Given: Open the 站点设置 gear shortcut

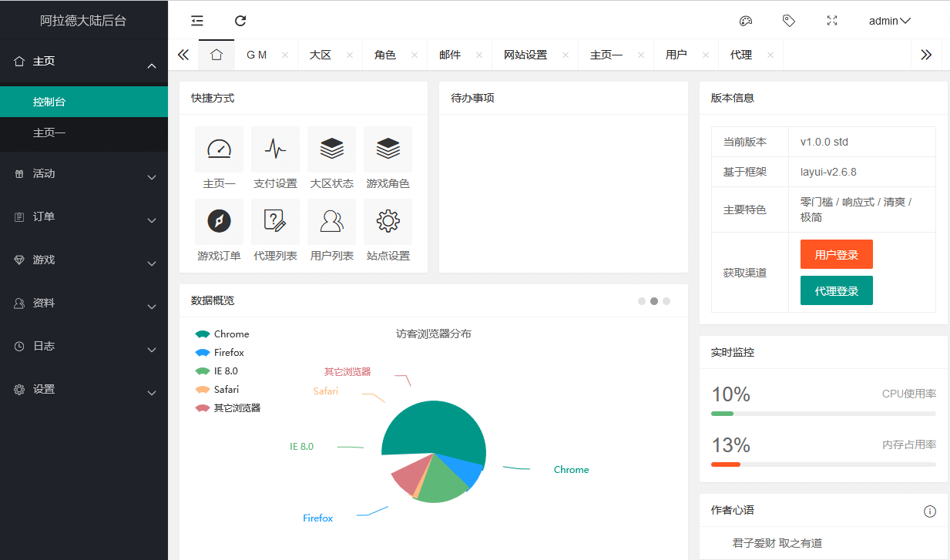Looking at the screenshot, I should coord(388,222).
